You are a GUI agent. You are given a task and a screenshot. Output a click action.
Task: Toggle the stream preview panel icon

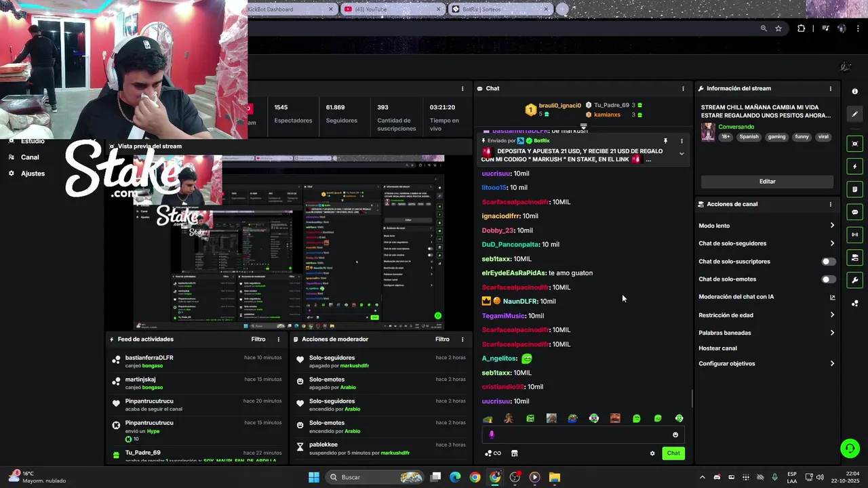pyautogui.click(x=855, y=144)
